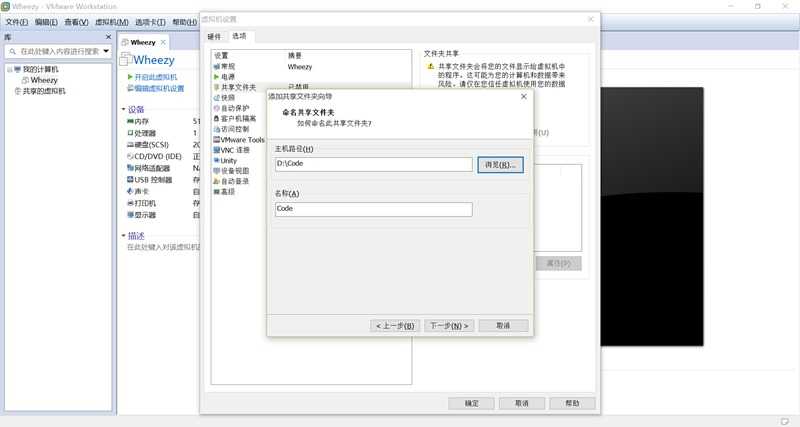This screenshot has height=427, width=800.
Task: Select the Snapshots (快照) option icon
Action: (x=216, y=97)
